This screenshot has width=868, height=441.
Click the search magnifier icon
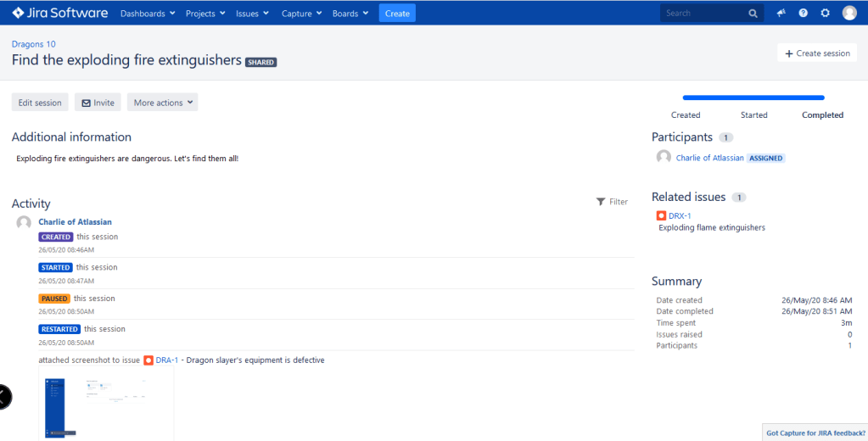tap(753, 14)
